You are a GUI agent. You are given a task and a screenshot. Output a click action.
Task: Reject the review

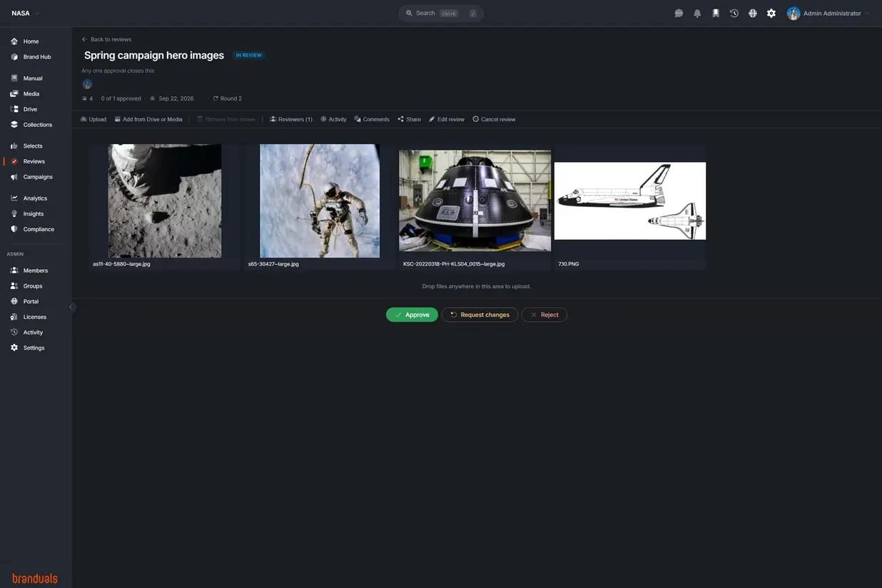[544, 315]
